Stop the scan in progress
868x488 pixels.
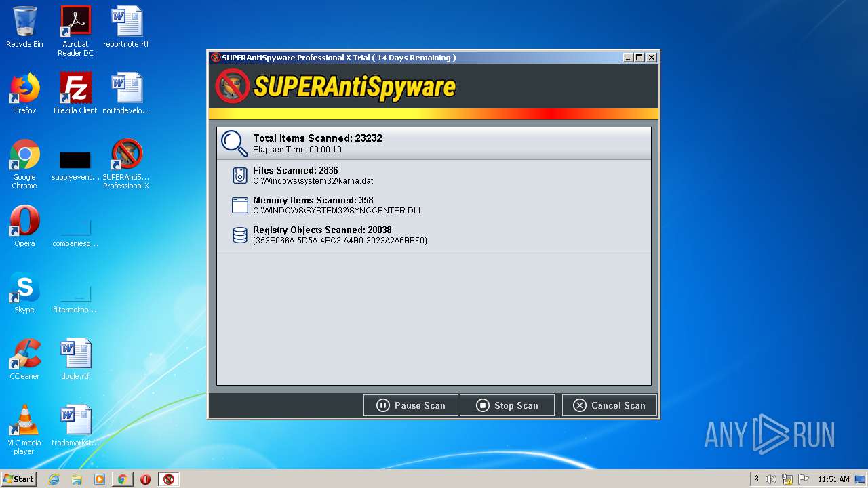507,405
